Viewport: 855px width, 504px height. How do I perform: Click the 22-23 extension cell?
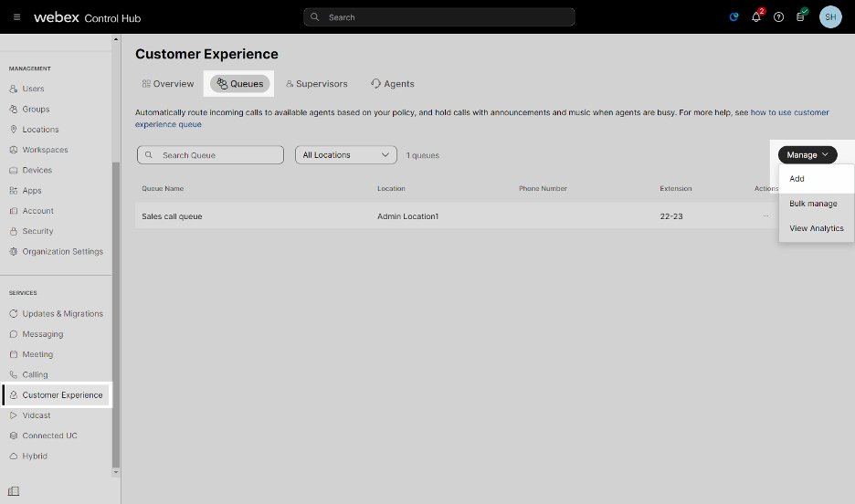pyautogui.click(x=671, y=216)
